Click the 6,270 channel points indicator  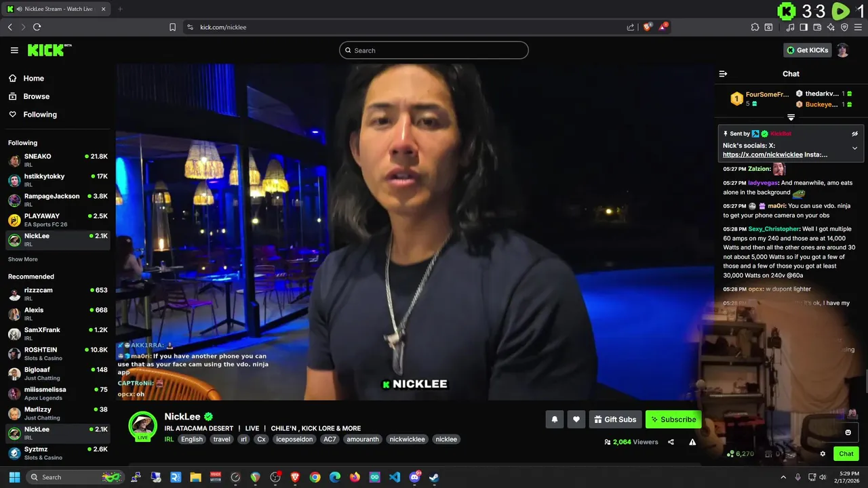pyautogui.click(x=741, y=454)
